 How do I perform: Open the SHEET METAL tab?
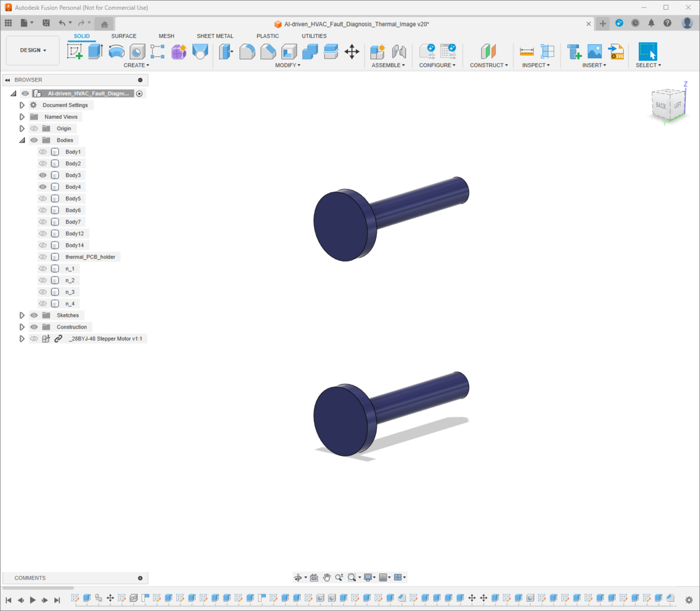[215, 36]
